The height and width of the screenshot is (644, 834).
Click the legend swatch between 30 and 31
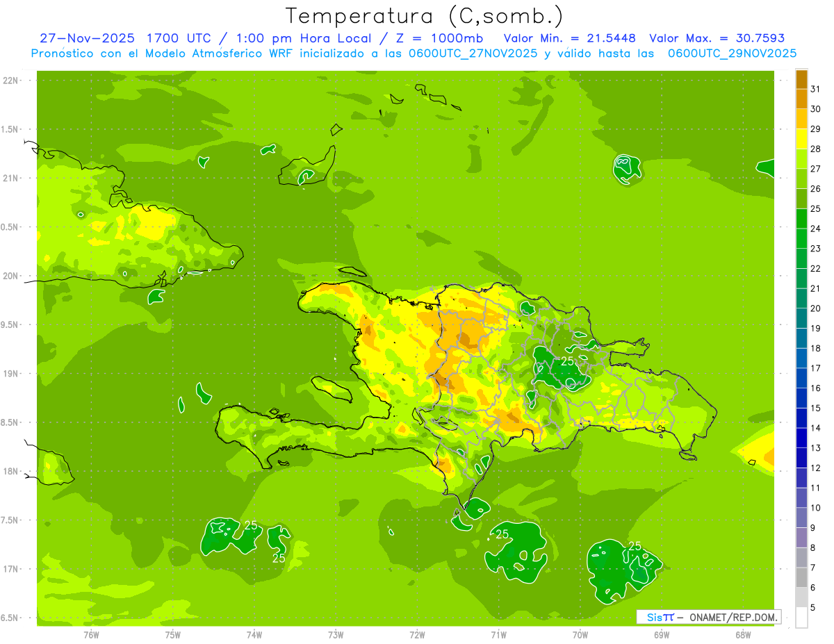point(801,99)
